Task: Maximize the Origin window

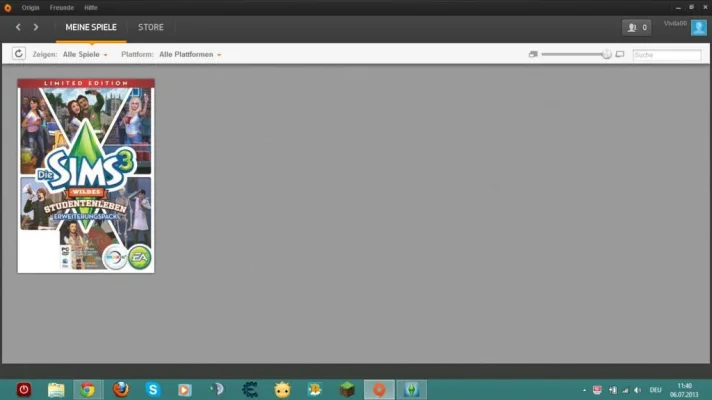Action: [x=692, y=7]
